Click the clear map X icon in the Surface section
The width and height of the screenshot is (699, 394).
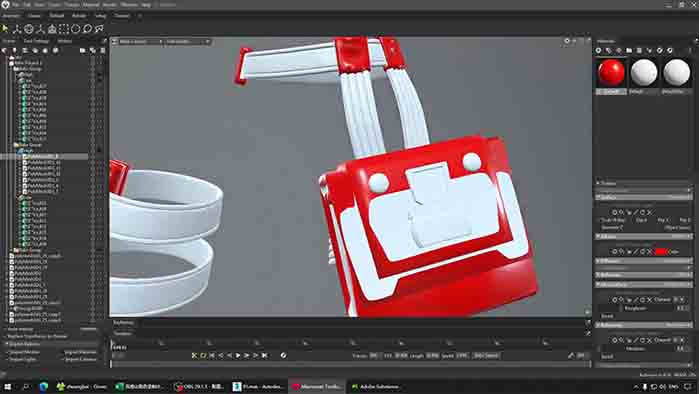649,212
